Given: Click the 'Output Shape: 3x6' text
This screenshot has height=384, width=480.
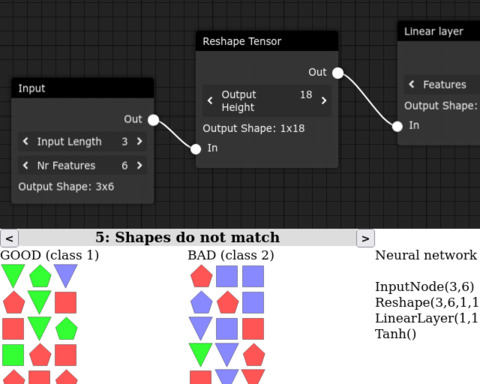Looking at the screenshot, I should pos(66,187).
